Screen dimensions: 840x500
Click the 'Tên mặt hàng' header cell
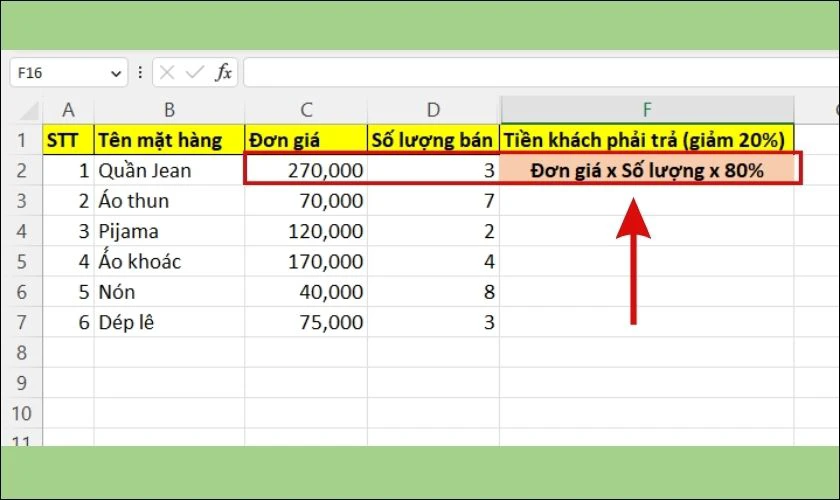[169, 140]
